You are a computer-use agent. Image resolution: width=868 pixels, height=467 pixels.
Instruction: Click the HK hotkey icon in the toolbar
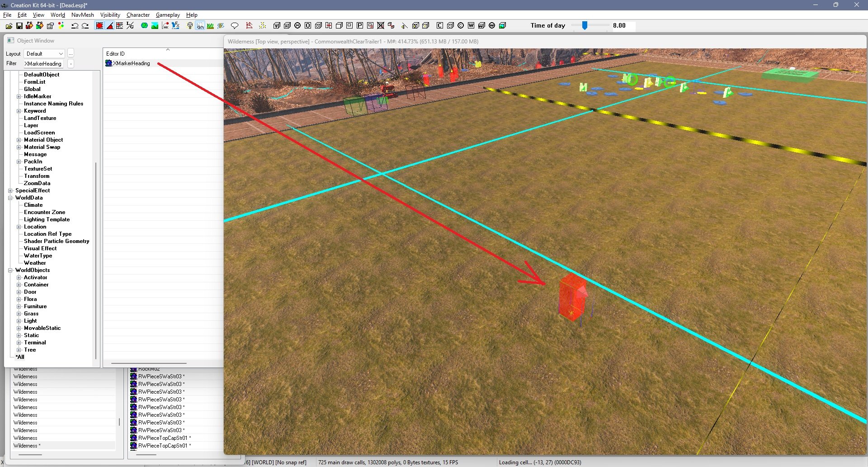[x=165, y=26]
